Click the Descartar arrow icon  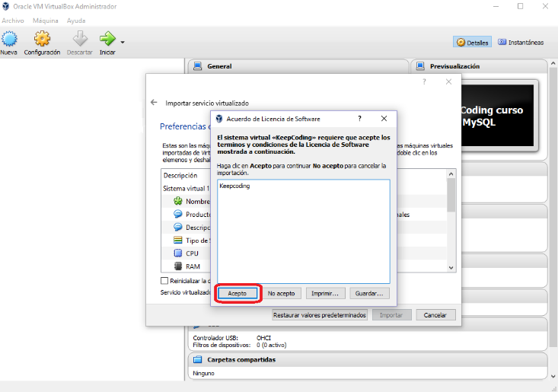[x=80, y=39]
